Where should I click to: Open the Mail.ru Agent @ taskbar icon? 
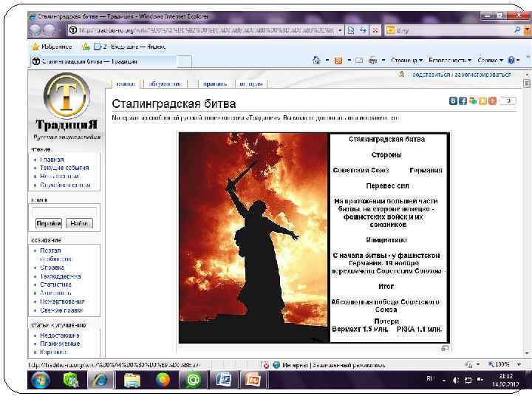click(x=193, y=381)
